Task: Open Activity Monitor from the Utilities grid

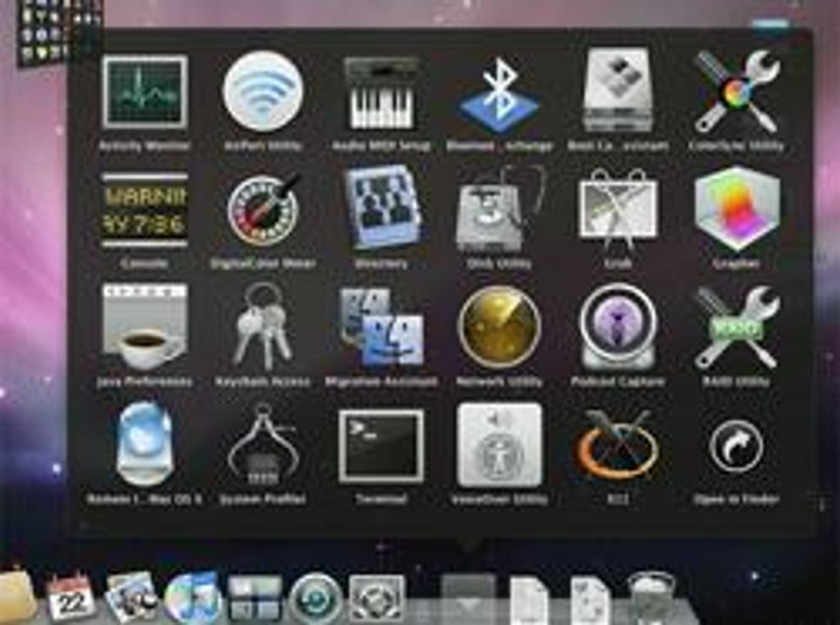Action: click(145, 92)
